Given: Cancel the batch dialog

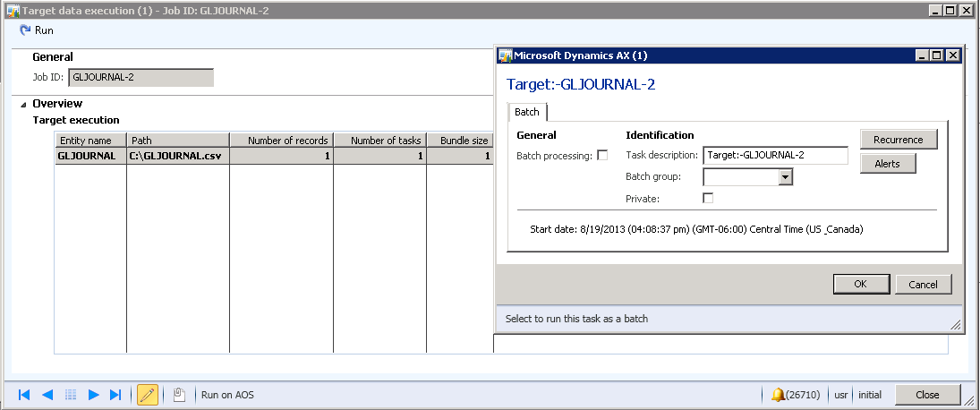Looking at the screenshot, I should 923,284.
